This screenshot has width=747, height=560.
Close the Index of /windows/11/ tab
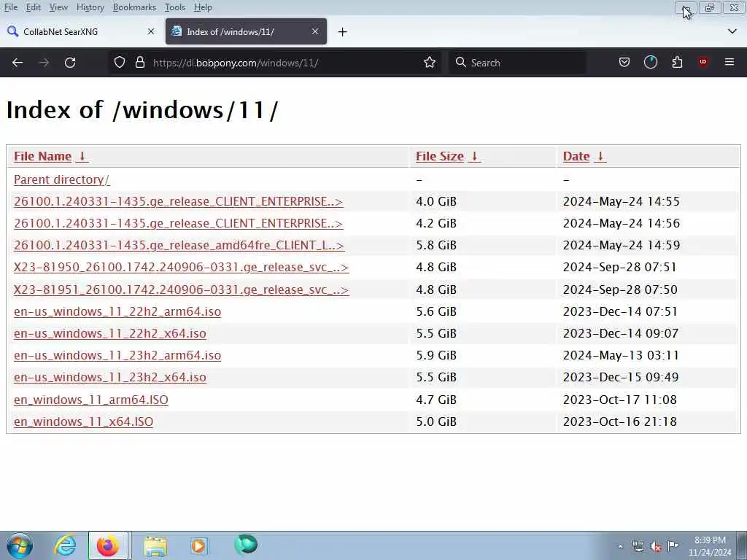coord(315,31)
